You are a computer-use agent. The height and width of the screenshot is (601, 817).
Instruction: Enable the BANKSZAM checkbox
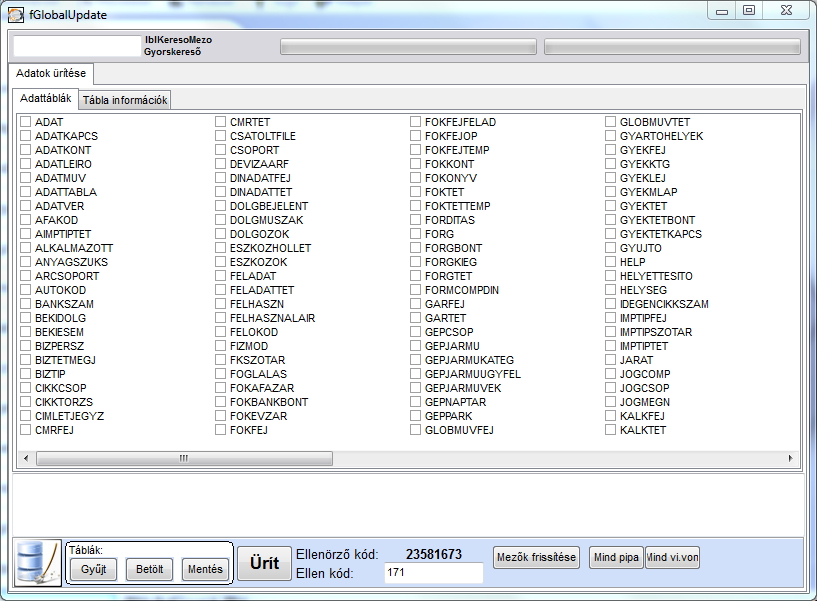pyautogui.click(x=26, y=304)
